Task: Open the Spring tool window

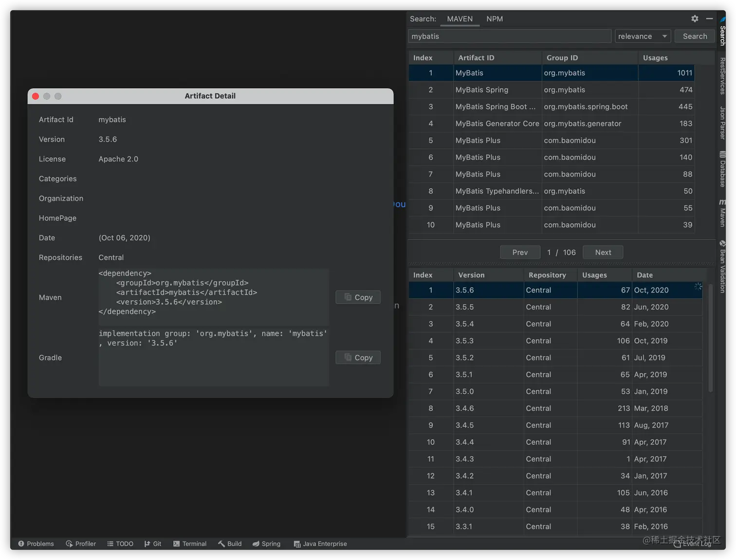Action: [266, 543]
